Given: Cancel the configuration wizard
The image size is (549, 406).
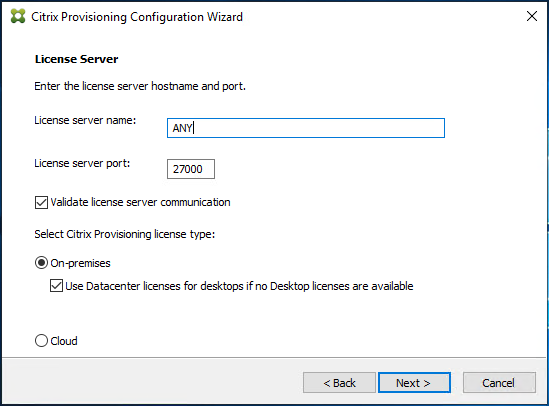Looking at the screenshot, I should tap(499, 383).
